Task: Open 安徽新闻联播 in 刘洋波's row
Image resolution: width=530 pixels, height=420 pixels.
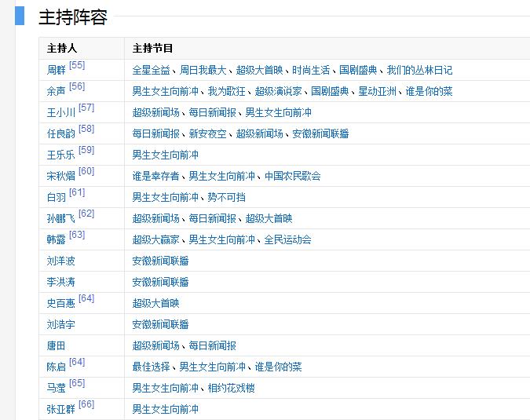Action: coord(160,261)
